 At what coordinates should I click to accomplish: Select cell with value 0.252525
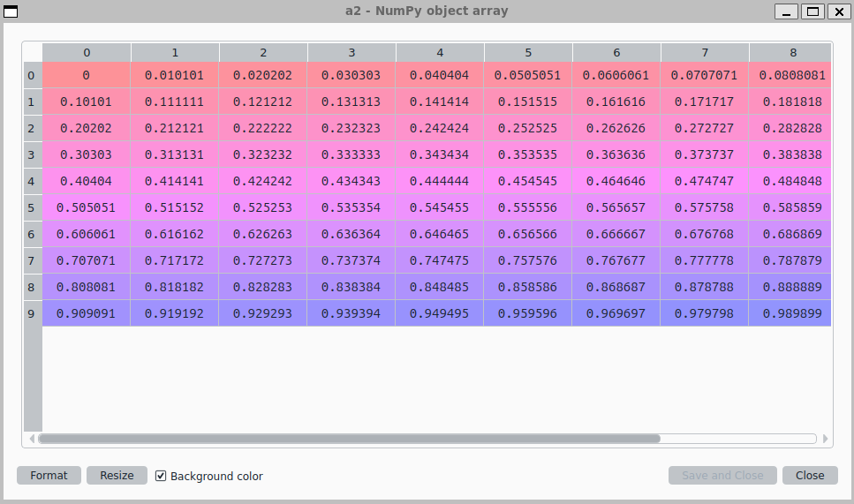pos(528,128)
